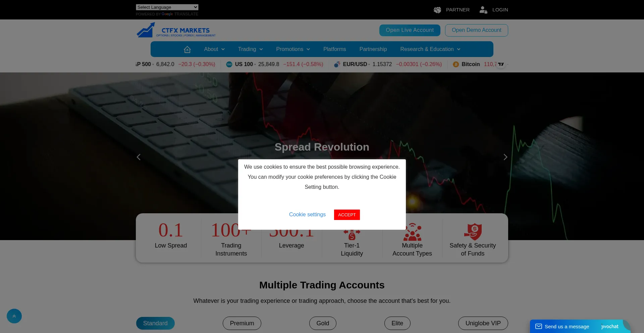The image size is (644, 333).
Task: Expand the Trading dropdown menu
Action: 250,49
